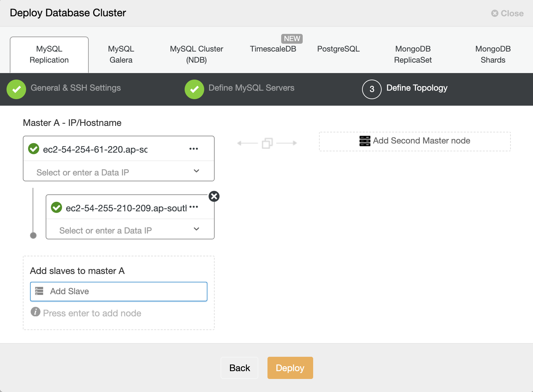Click the Back button

(240, 368)
